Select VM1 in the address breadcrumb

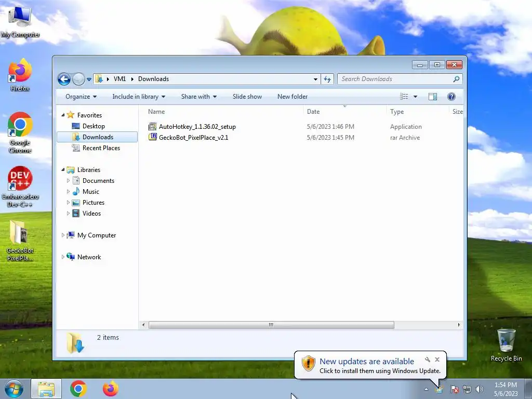click(120, 79)
